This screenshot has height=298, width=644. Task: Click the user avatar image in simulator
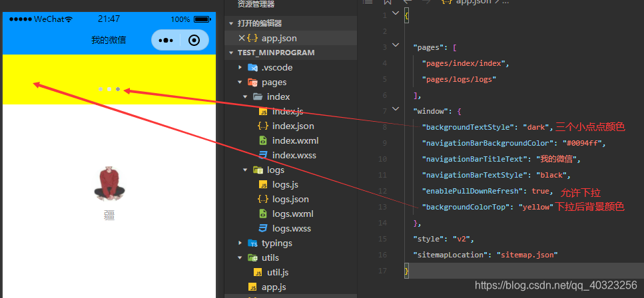pos(109,184)
